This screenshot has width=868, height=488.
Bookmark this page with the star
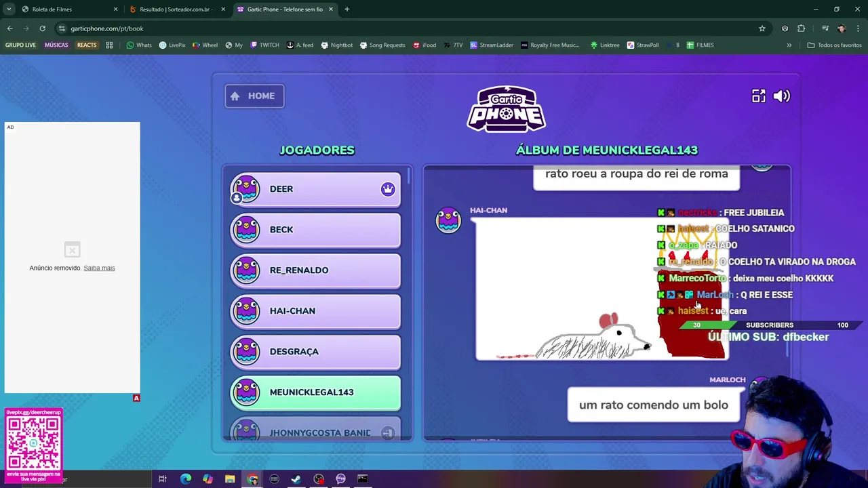[762, 28]
